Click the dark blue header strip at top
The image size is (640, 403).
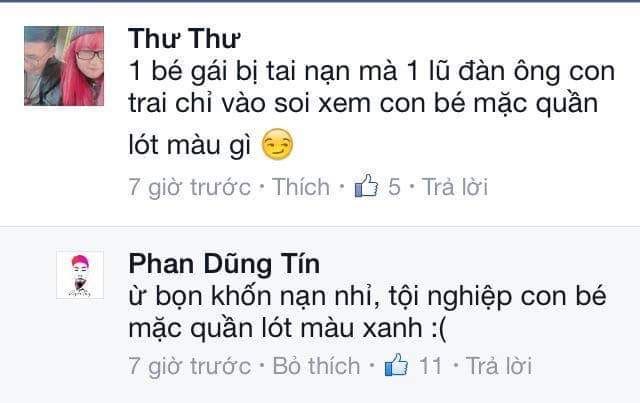point(320,1)
